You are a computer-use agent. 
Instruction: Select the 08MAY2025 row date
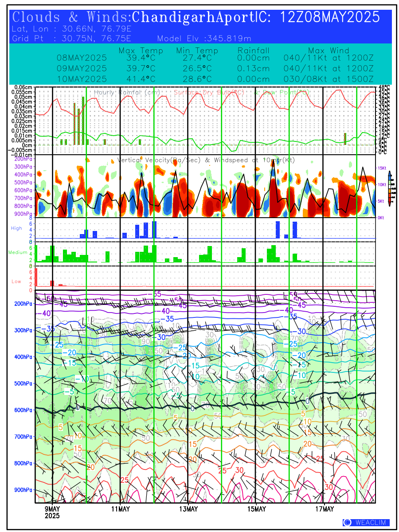tap(82, 58)
